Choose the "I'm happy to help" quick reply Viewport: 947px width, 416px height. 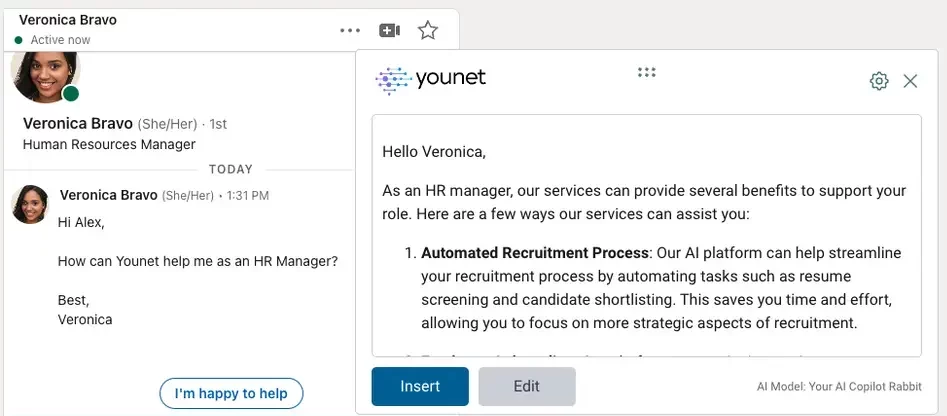point(231,394)
